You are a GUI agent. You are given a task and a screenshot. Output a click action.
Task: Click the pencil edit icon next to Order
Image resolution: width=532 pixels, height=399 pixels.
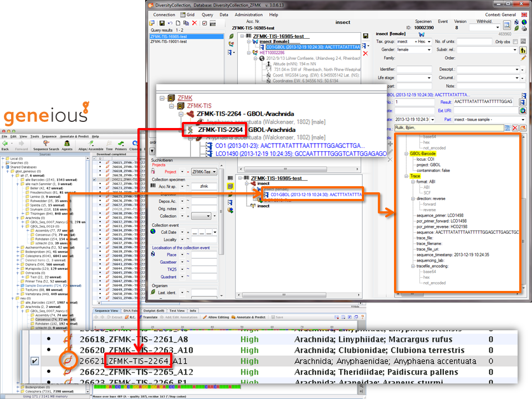click(523, 58)
